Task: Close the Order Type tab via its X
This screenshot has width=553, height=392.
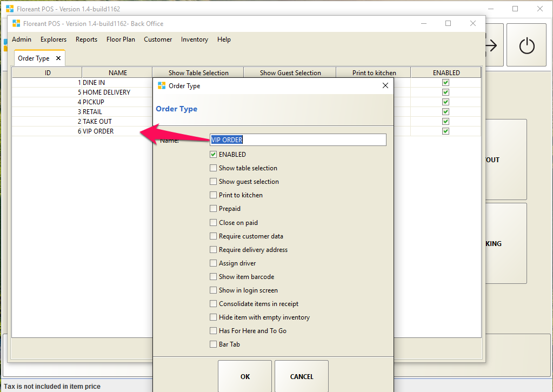Action: point(58,58)
